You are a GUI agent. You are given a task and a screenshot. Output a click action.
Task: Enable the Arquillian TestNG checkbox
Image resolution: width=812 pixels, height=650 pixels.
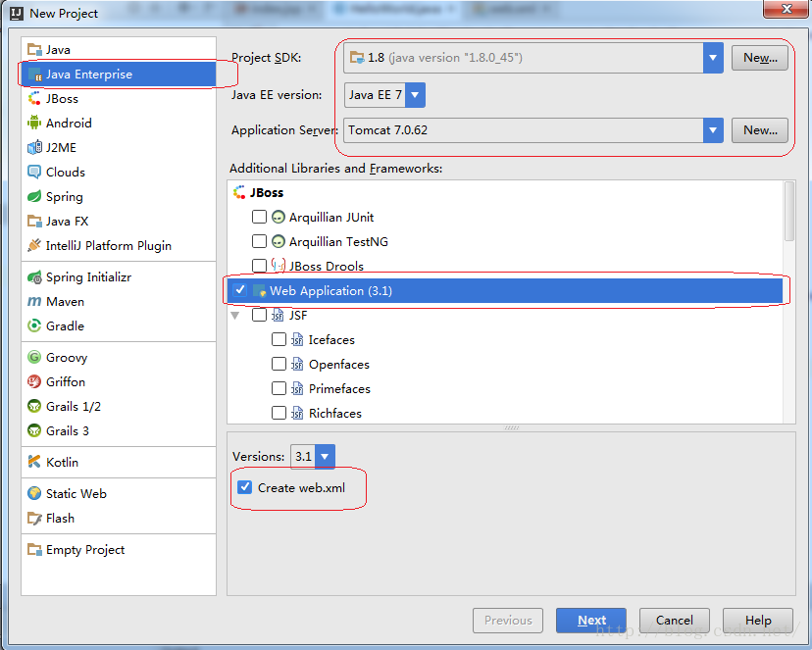(x=259, y=242)
